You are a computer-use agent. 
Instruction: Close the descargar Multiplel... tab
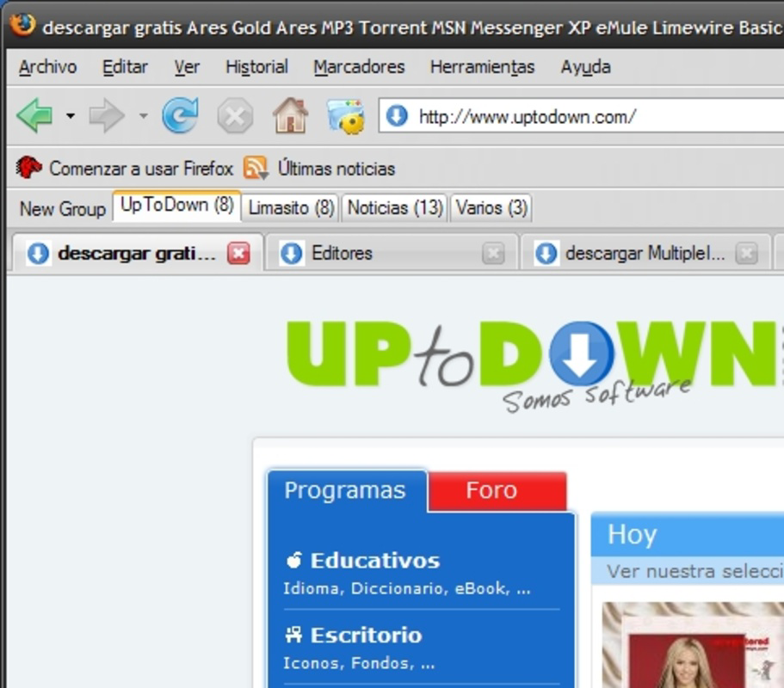tap(746, 254)
